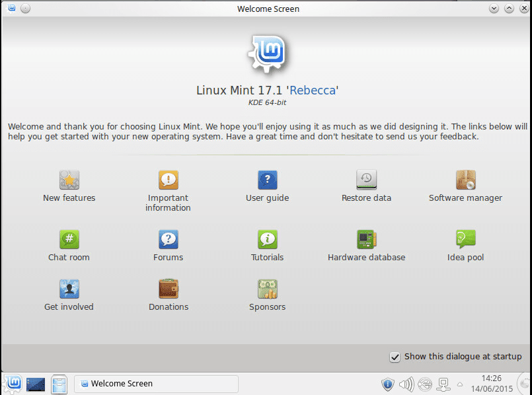The width and height of the screenshot is (532, 395).
Task: Open the New features page
Action: coord(69,179)
